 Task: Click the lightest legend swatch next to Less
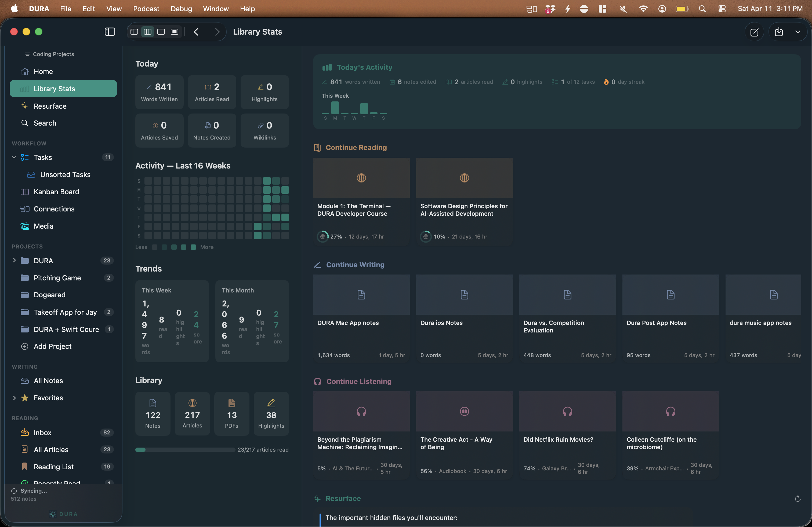pos(155,247)
